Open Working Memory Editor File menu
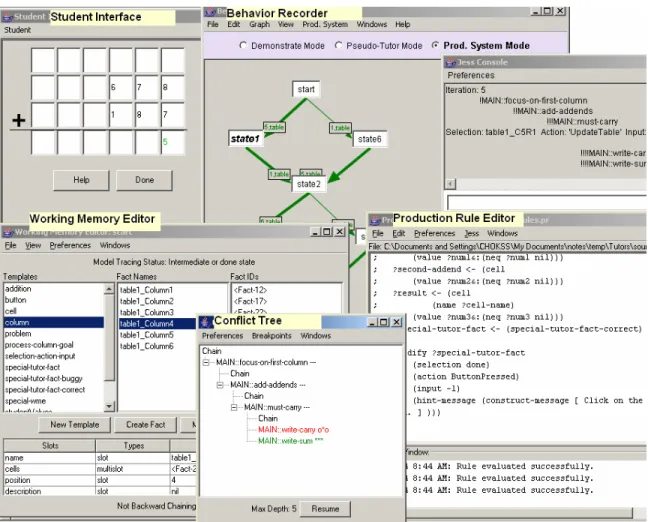Viewport: 648px width, 522px height. (10, 246)
